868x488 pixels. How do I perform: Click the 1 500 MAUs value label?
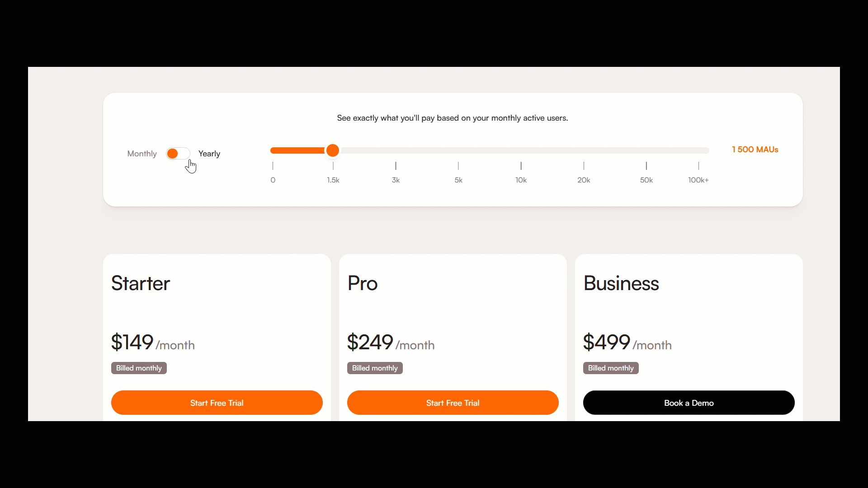pos(755,150)
